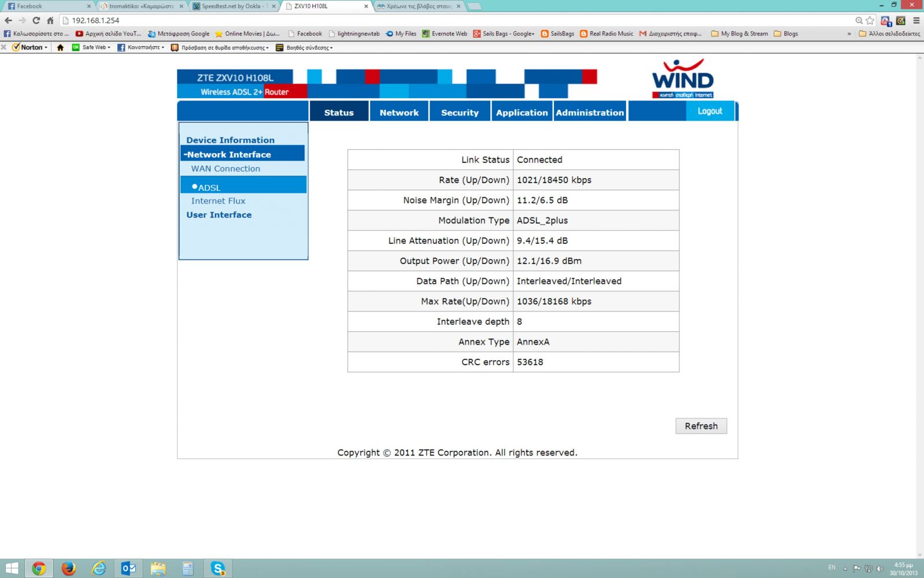
Task: Open User Interface section
Action: [219, 215]
